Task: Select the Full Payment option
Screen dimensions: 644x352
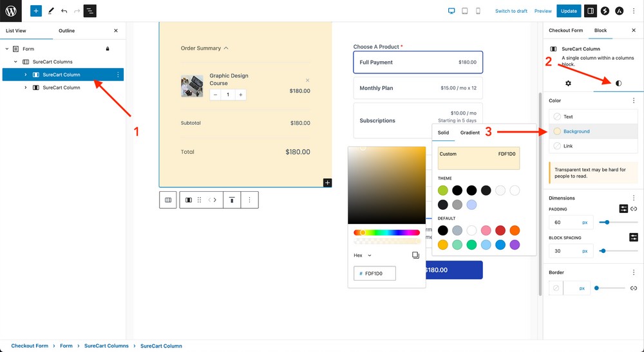Action: (418, 62)
